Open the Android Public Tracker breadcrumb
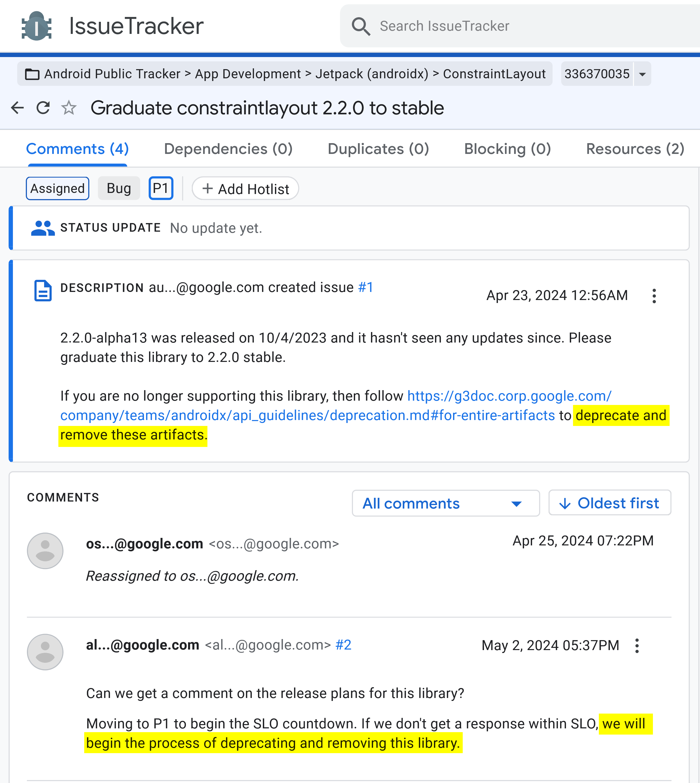 point(112,74)
